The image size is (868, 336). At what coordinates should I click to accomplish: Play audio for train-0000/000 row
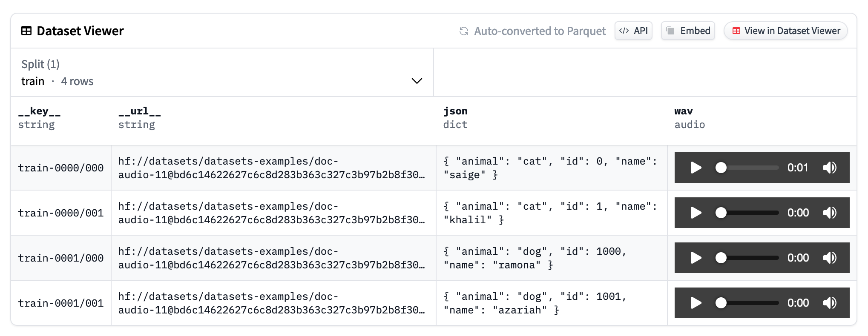tap(696, 168)
